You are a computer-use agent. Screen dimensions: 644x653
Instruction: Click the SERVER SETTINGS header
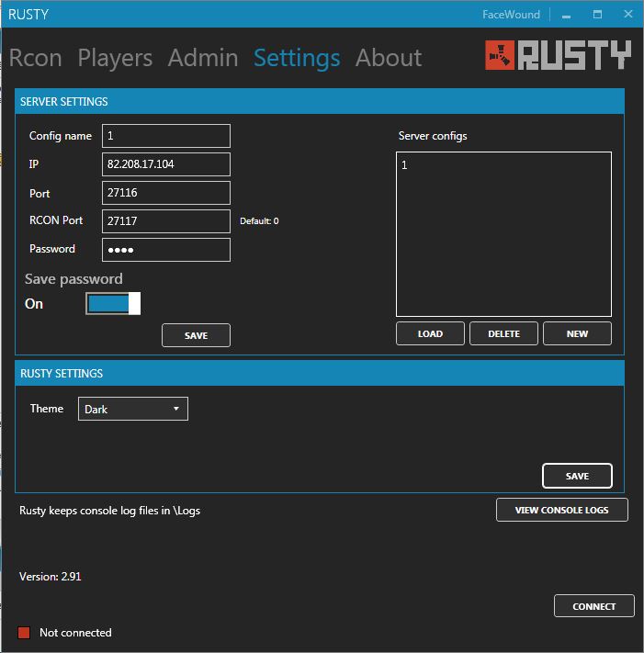(x=320, y=101)
